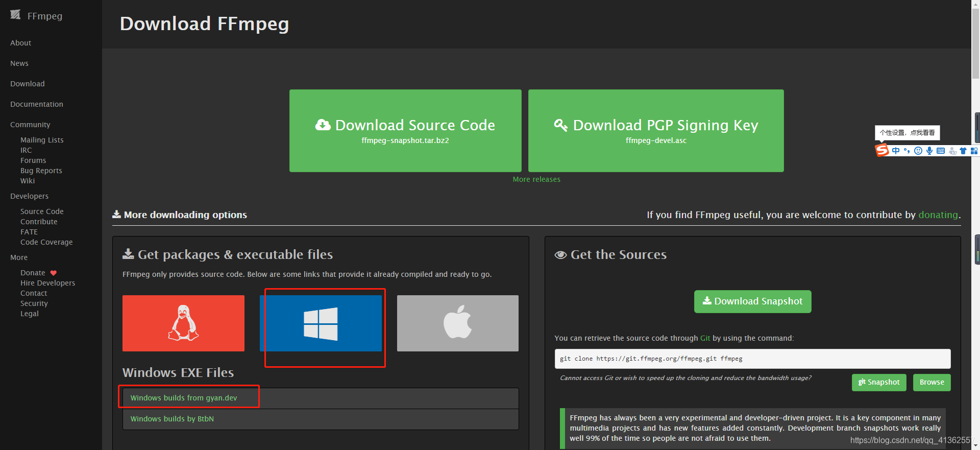The image size is (980, 450).
Task: Open the Forums link
Action: pyautogui.click(x=33, y=160)
